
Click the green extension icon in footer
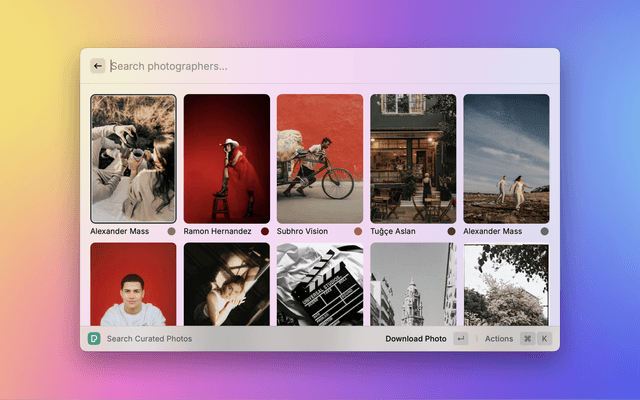pos(94,338)
